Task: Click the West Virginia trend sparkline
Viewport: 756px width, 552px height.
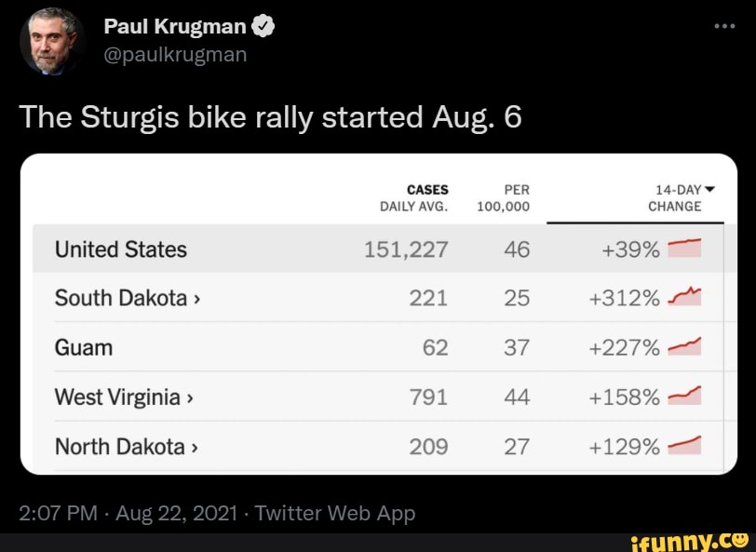Action: click(684, 397)
